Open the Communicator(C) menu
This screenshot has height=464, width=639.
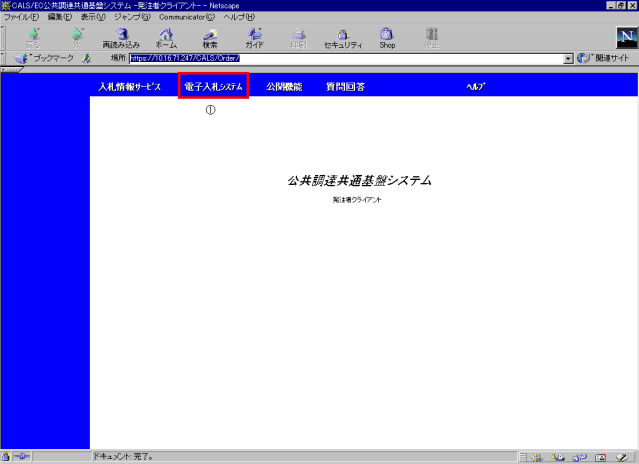pos(187,17)
